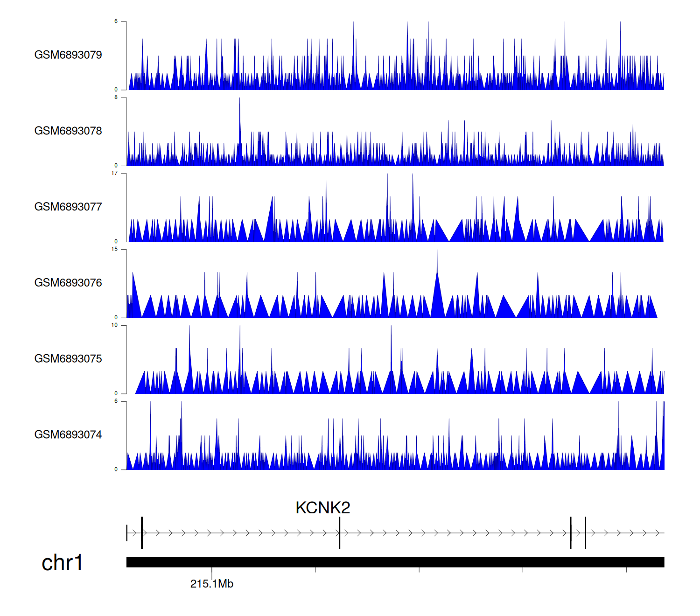Screen dimensions: 700x616
Task: Click the KCNK2 gene name
Action: (322, 508)
